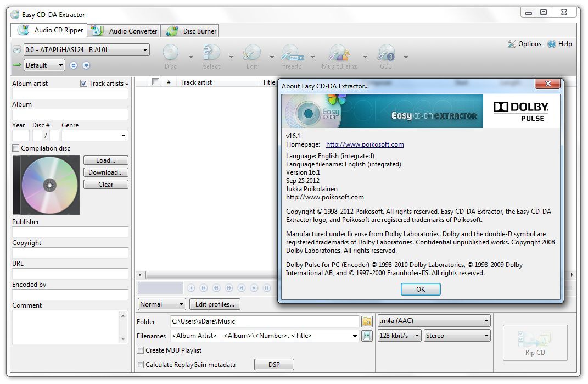Check the select-all tracks checkbox in header
This screenshot has width=588, height=384.
click(x=155, y=82)
